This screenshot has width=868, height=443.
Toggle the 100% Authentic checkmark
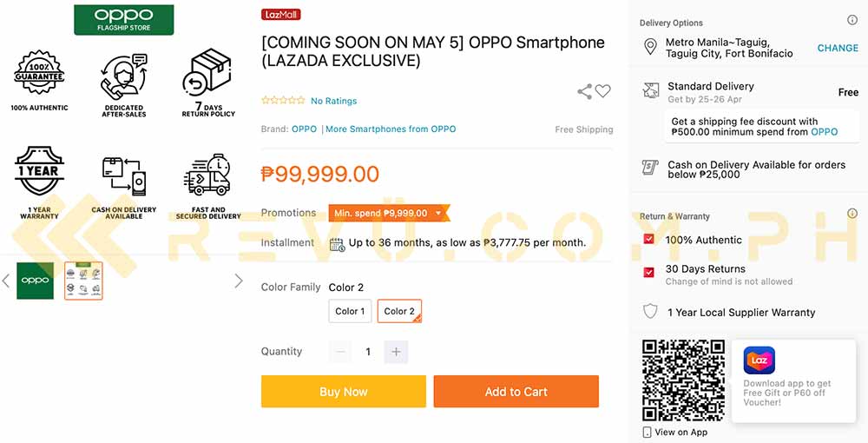(648, 239)
